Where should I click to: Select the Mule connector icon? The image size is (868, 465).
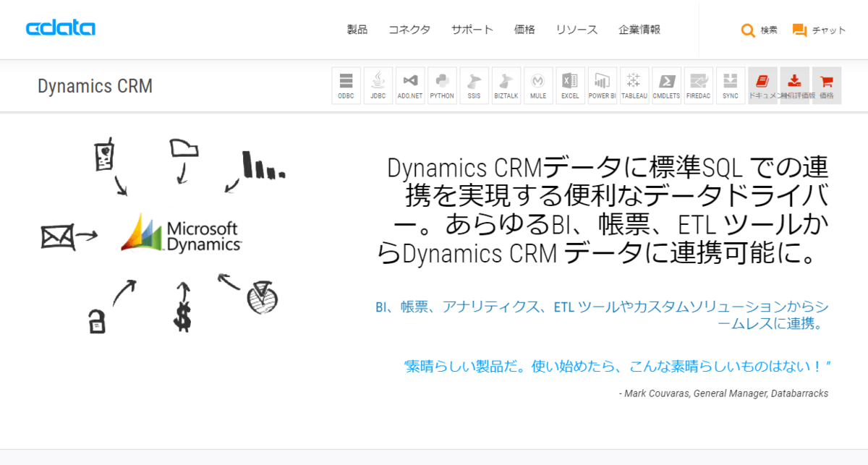point(538,85)
